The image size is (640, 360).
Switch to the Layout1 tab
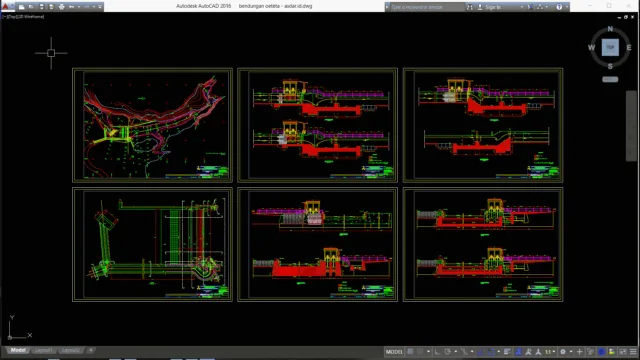[x=43, y=350]
